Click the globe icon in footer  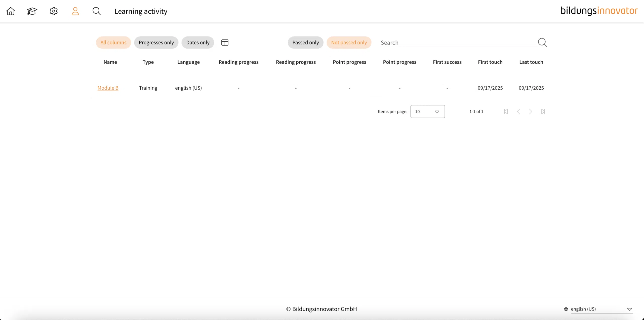click(x=566, y=309)
